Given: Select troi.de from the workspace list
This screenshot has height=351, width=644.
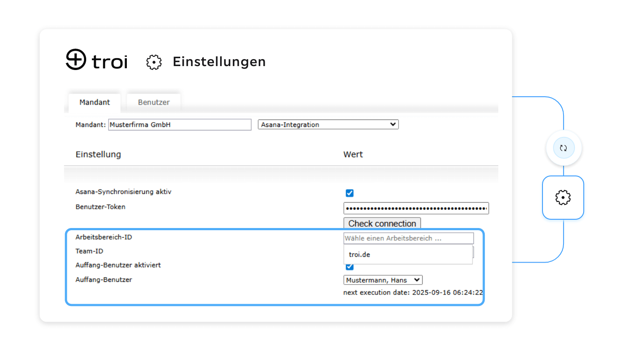Looking at the screenshot, I should pos(360,254).
